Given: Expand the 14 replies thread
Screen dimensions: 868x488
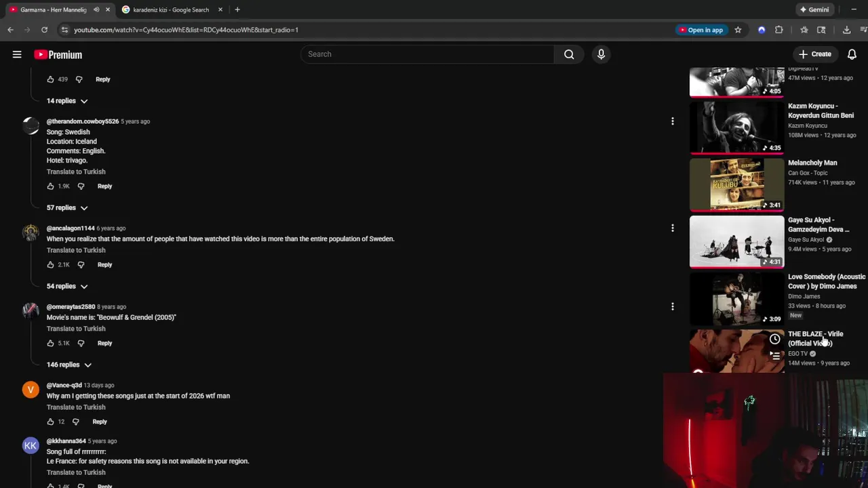Looking at the screenshot, I should (67, 101).
